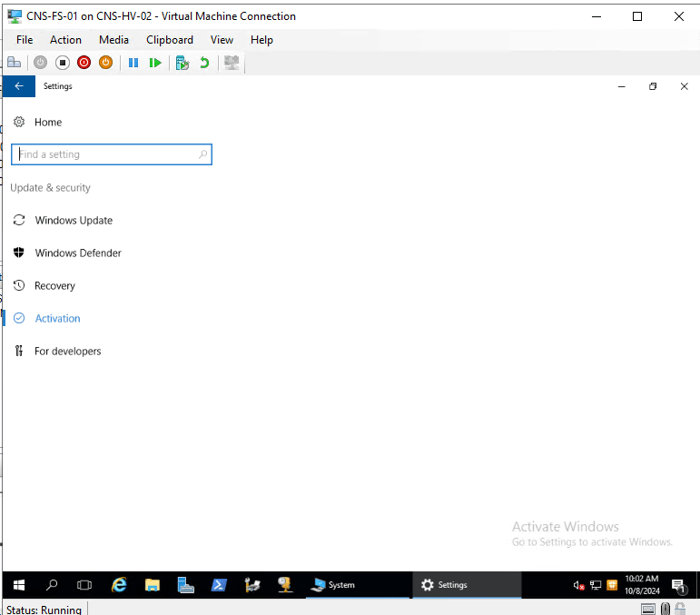The height and width of the screenshot is (615, 700).
Task: Launch PowerShell from the guest taskbar
Action: click(x=219, y=585)
